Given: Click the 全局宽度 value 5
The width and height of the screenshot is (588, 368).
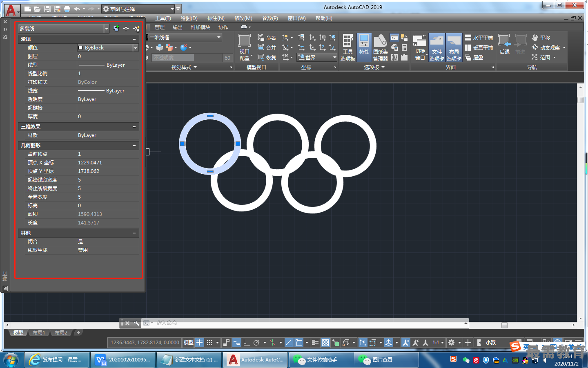Looking at the screenshot, I should point(108,197).
